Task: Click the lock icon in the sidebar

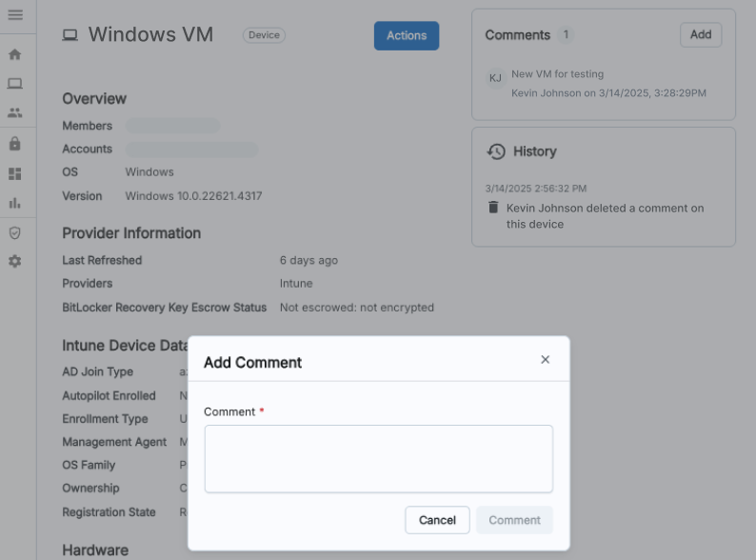Action: click(x=15, y=144)
